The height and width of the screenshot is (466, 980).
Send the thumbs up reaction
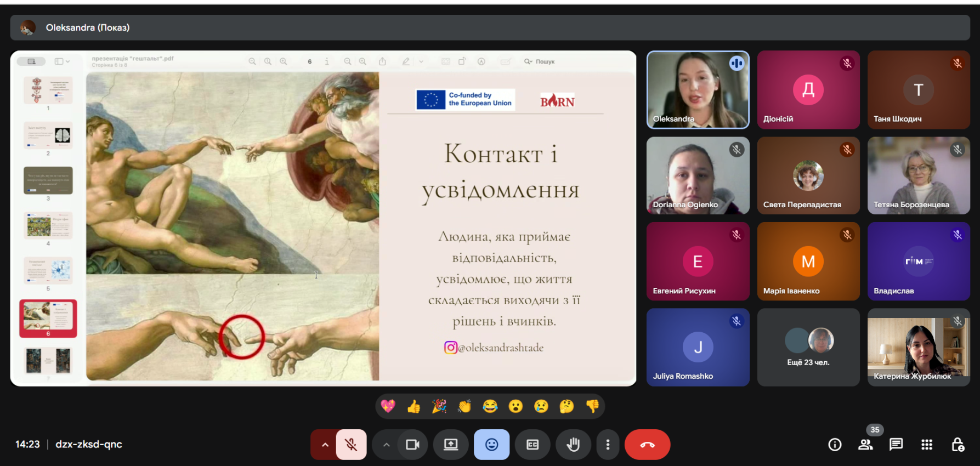tap(413, 406)
